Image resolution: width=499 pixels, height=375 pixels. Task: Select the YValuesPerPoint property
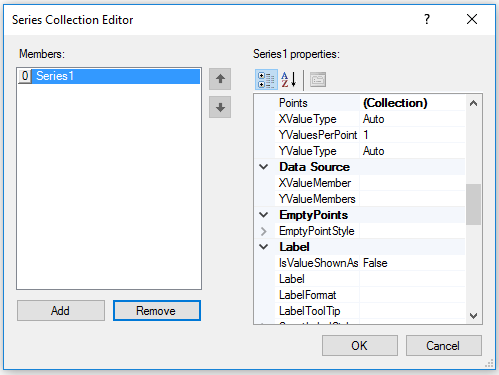tap(318, 135)
